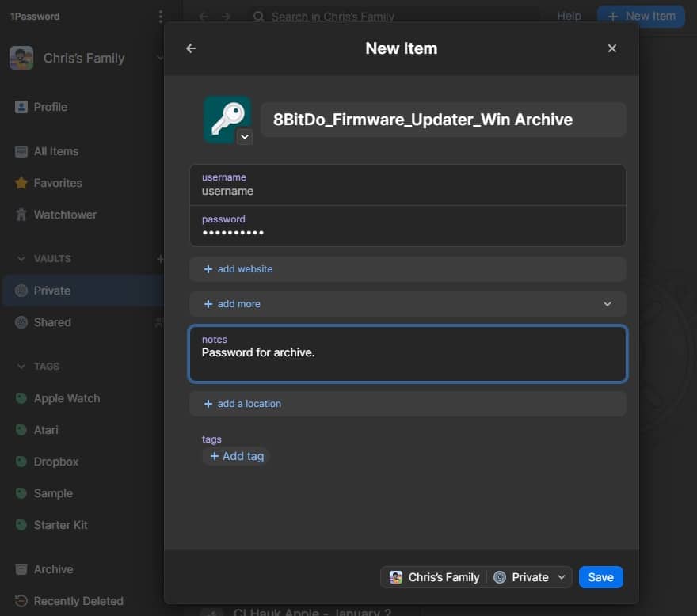
Task: Click the Profile icon
Action: click(x=21, y=107)
